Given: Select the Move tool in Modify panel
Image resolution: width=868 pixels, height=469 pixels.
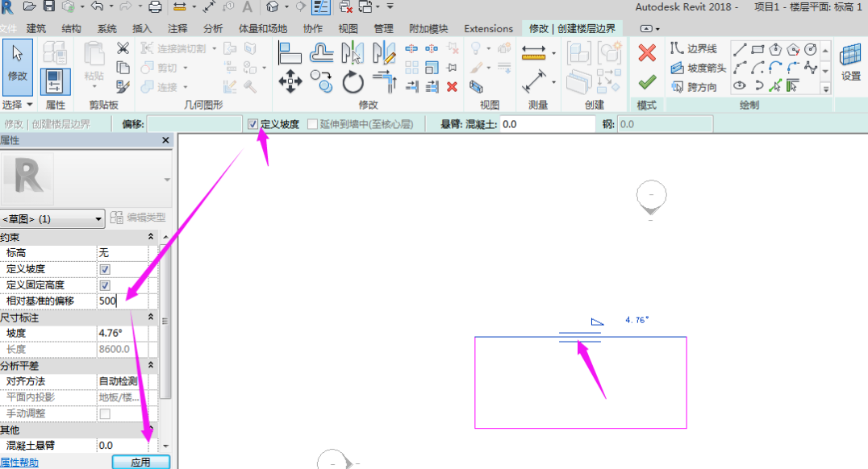Looking at the screenshot, I should click(x=290, y=81).
